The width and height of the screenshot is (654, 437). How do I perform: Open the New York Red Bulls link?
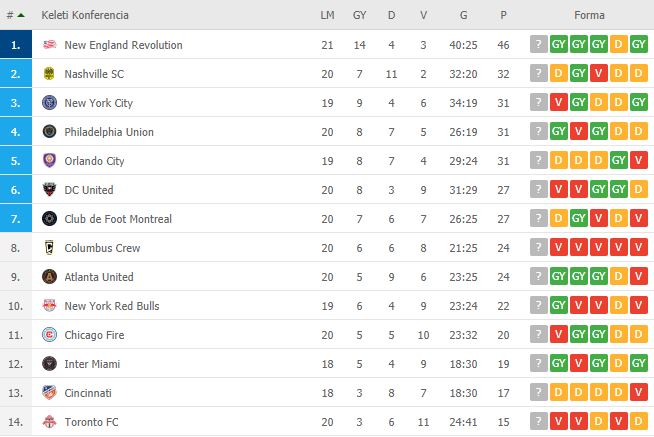(x=112, y=306)
